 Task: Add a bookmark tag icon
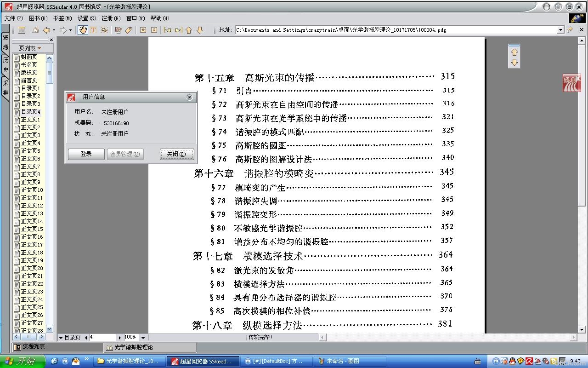129,30
